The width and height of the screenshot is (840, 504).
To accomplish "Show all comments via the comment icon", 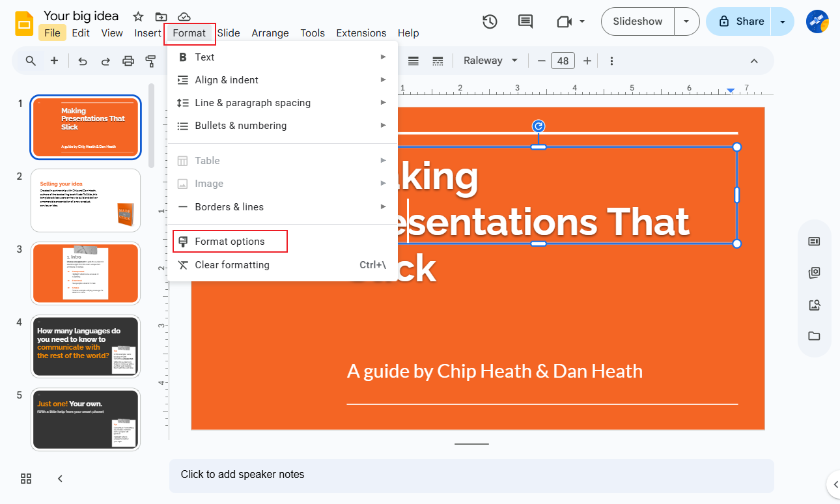I will [x=525, y=21].
